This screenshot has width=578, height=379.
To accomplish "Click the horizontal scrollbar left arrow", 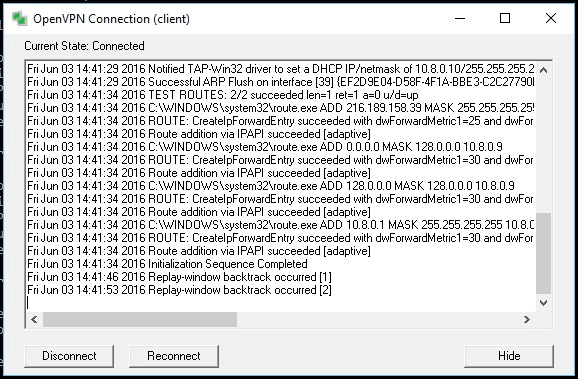I will coord(34,319).
